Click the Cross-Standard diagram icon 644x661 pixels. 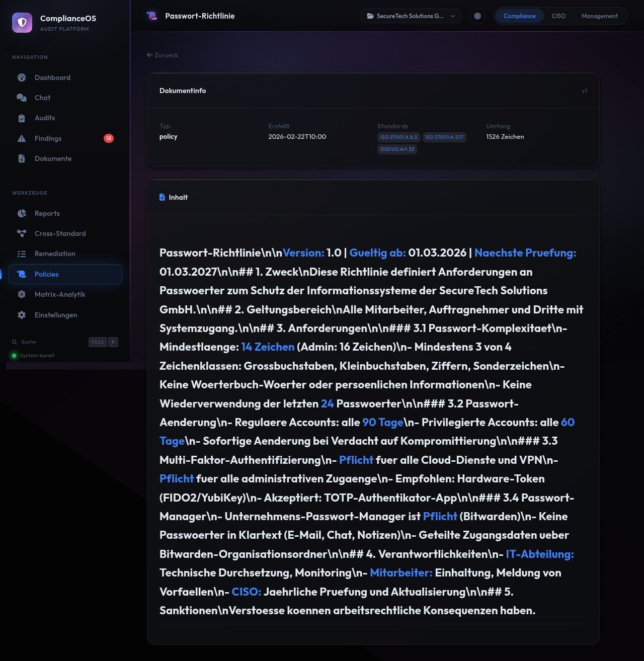click(x=22, y=233)
